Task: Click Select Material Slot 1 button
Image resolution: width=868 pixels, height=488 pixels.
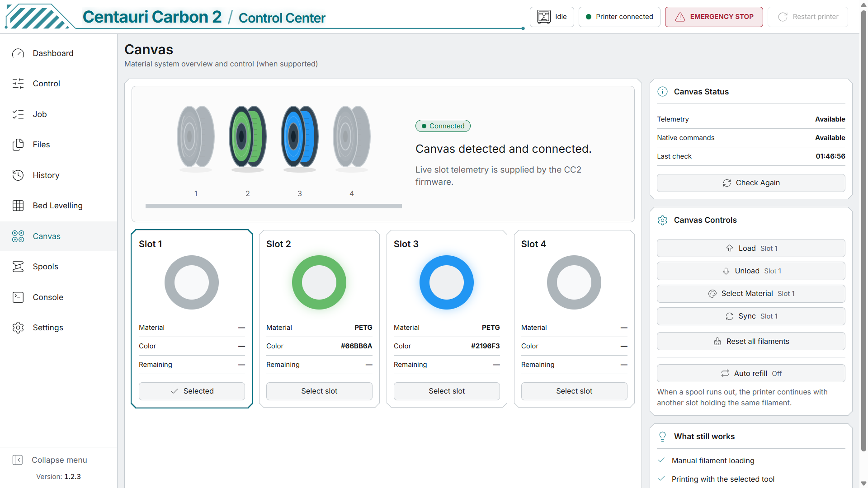Action: 751,294
